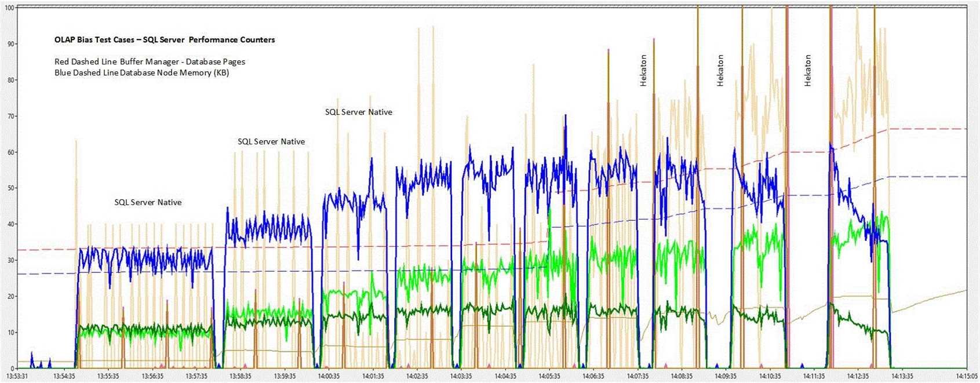The width and height of the screenshot is (980, 383).
Task: Click the 14:12:35 time axis label
Action: [858, 376]
